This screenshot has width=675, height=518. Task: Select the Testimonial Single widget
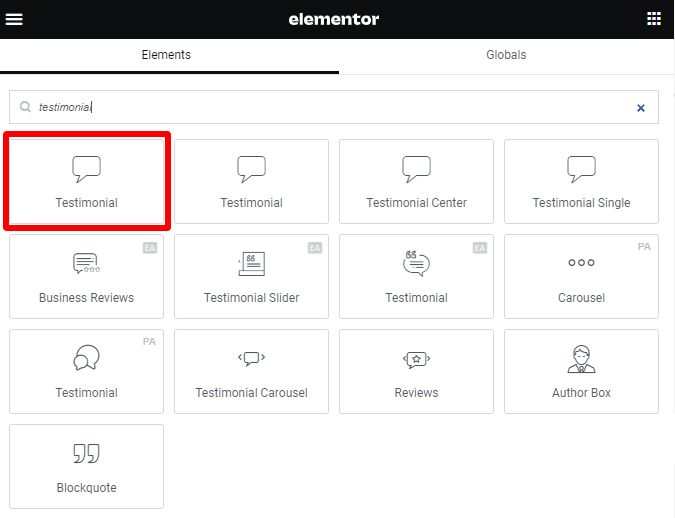tap(581, 181)
